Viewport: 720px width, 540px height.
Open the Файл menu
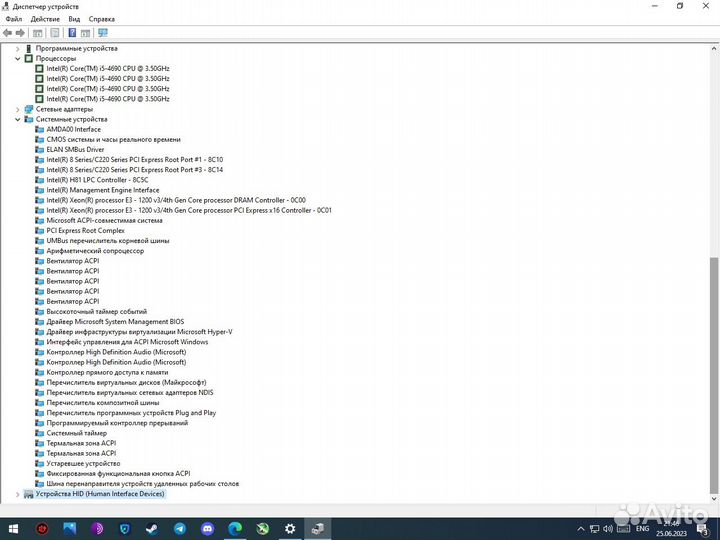14,19
